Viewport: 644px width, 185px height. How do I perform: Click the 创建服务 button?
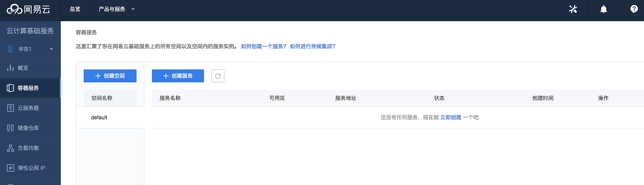[178, 76]
